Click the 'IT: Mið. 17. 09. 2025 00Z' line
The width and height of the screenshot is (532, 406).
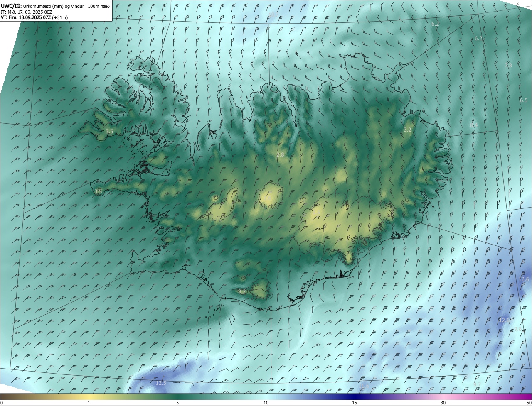tap(26, 12)
